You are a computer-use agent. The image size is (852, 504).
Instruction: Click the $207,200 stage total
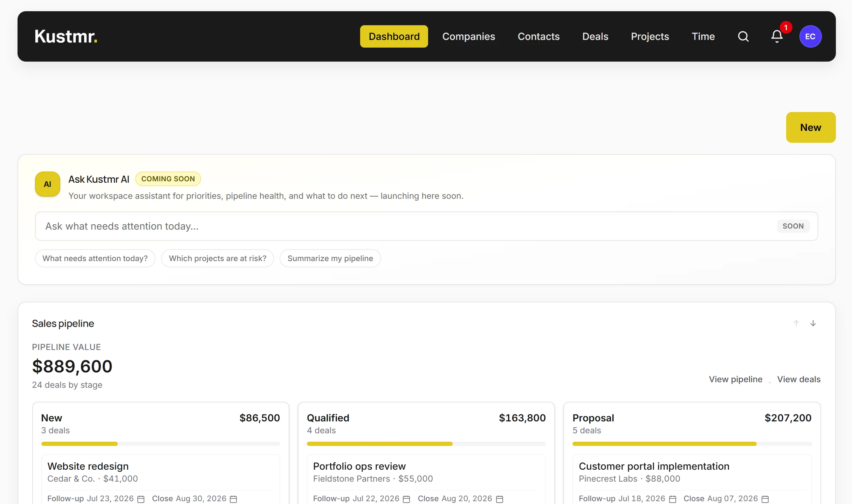[788, 418]
